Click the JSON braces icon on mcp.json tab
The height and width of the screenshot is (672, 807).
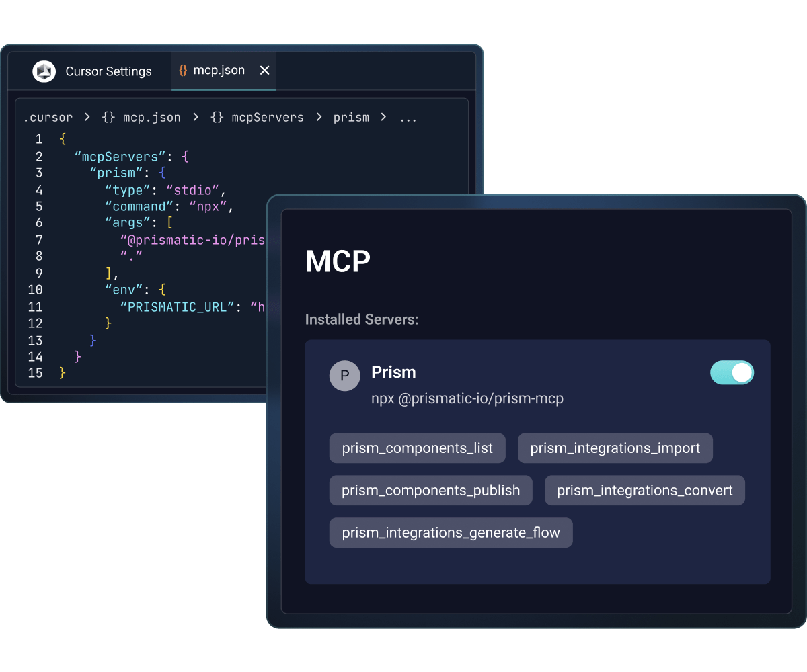point(183,71)
